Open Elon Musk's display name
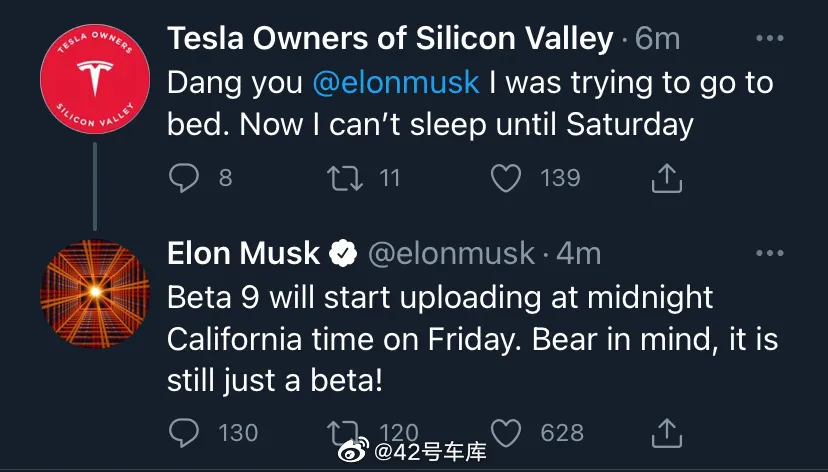Image resolution: width=828 pixels, height=472 pixels. coord(243,253)
